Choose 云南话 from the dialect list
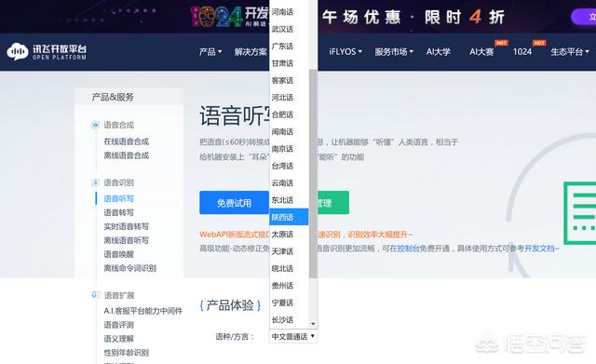 pyautogui.click(x=289, y=182)
